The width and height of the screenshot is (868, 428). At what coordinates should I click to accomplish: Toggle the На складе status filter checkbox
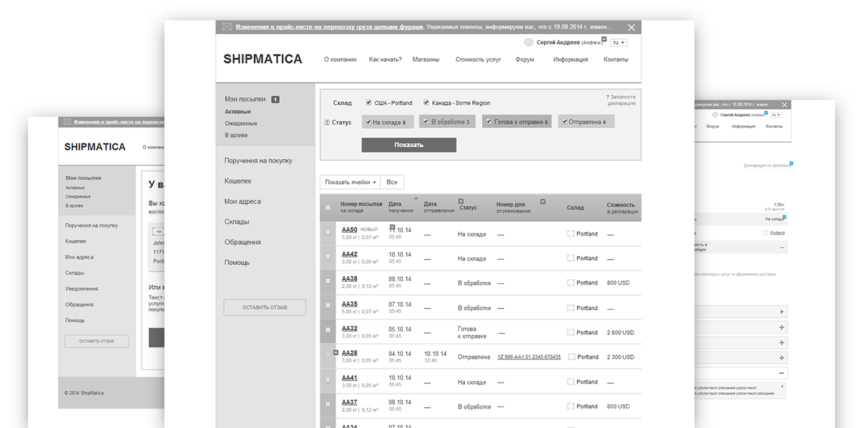click(368, 122)
